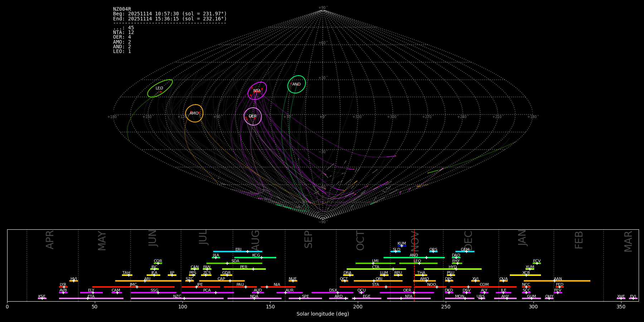The height and width of the screenshot is (322, 644).
Task: Select the orange AMO radiant circle
Action: (x=194, y=113)
